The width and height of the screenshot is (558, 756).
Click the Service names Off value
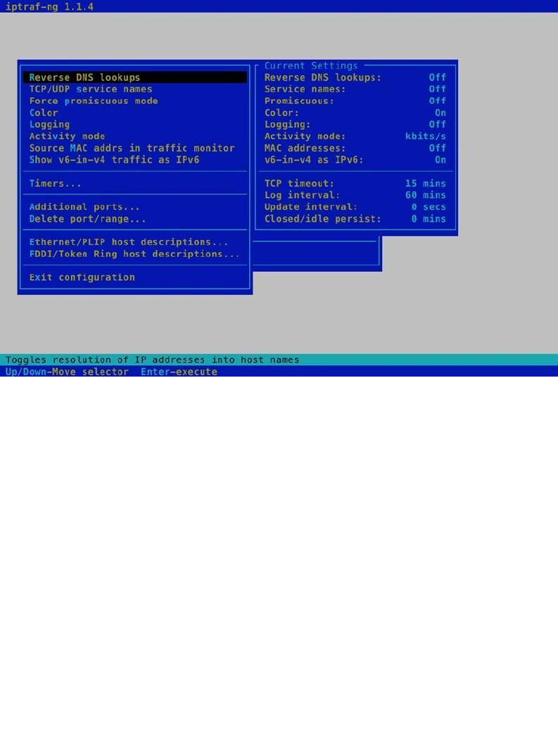pyautogui.click(x=437, y=89)
